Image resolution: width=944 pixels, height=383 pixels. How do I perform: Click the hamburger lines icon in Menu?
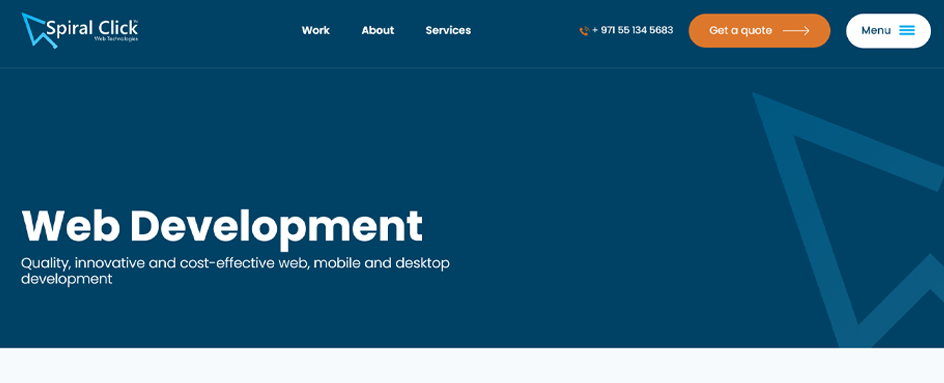pos(907,31)
